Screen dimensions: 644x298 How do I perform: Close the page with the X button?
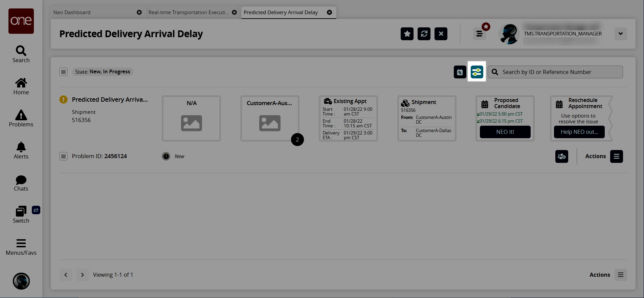[441, 34]
